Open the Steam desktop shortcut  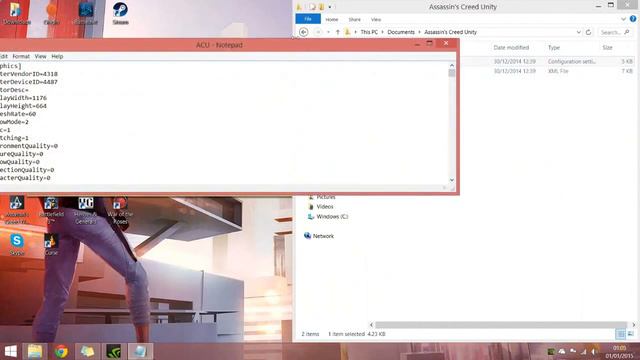point(120,13)
